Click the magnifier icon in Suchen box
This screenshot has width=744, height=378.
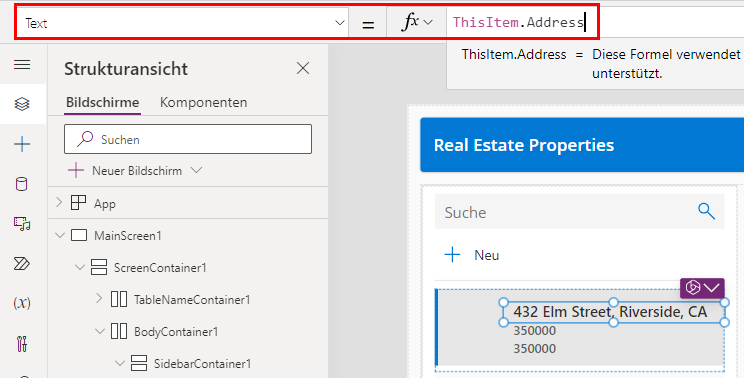coord(85,138)
